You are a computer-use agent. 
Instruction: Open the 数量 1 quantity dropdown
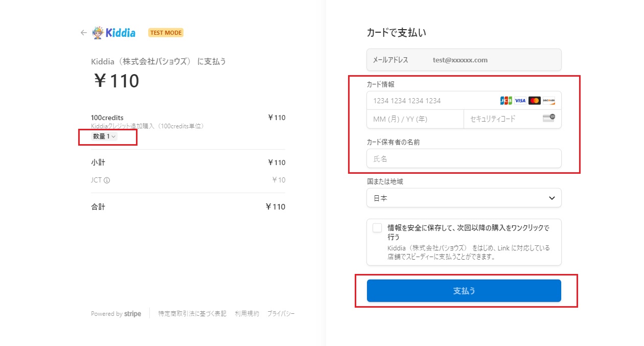[104, 136]
